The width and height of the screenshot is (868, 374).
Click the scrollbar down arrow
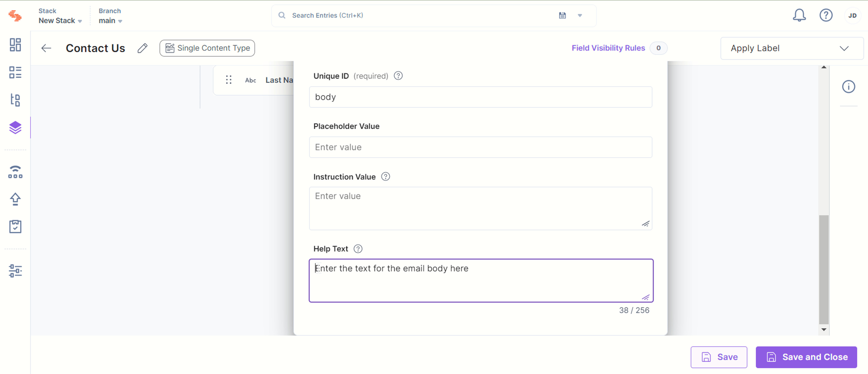pyautogui.click(x=823, y=329)
